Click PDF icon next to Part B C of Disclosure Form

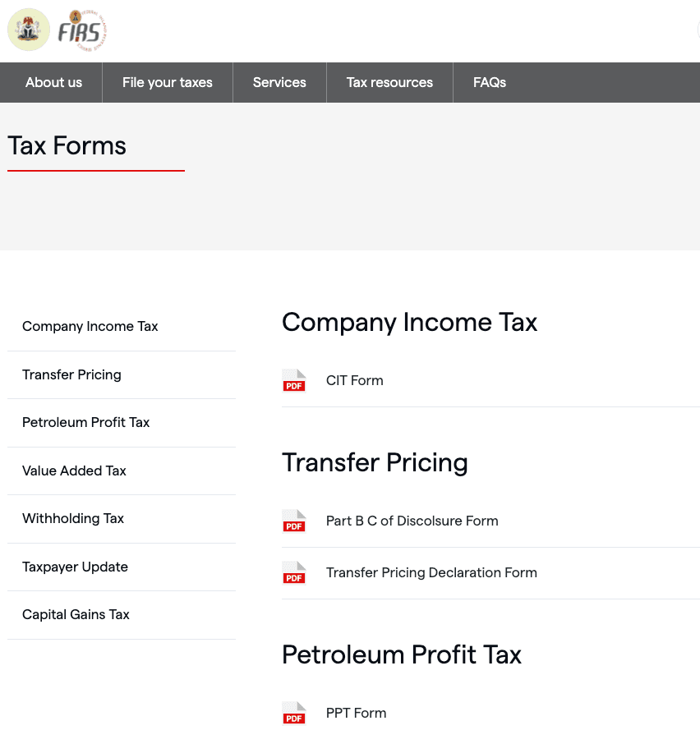pyautogui.click(x=294, y=521)
